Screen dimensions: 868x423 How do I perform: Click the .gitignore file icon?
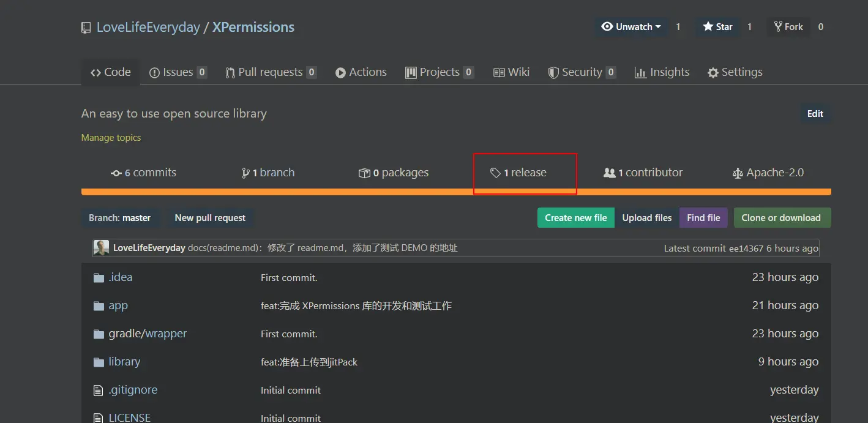point(98,391)
